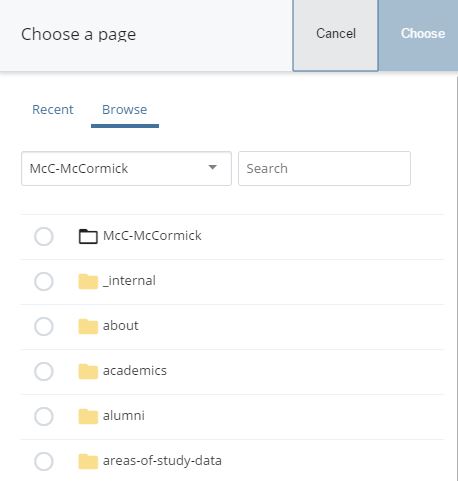Click the alumni folder icon
Image resolution: width=458 pixels, height=481 pixels.
[88, 416]
